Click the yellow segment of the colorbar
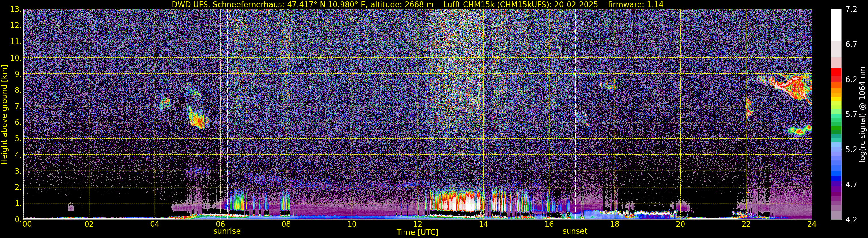Screen dimensions: 868x238 click(x=836, y=100)
